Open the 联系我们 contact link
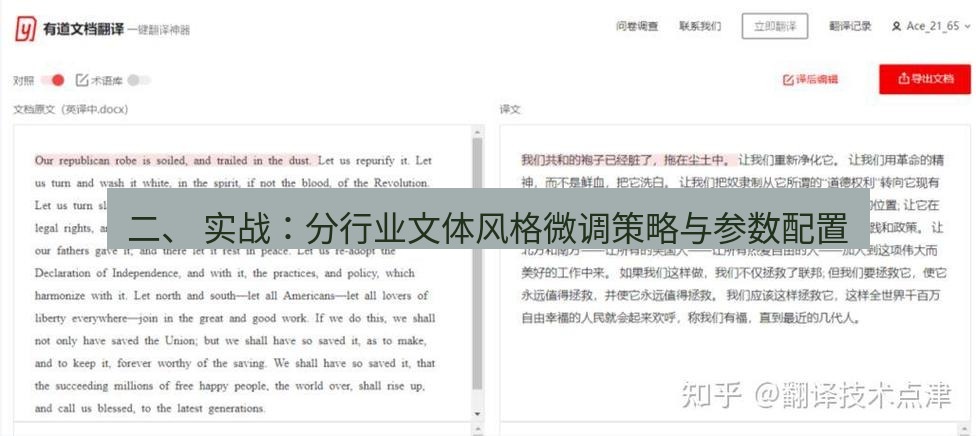Viewport: 976px width, 436px height. click(700, 27)
